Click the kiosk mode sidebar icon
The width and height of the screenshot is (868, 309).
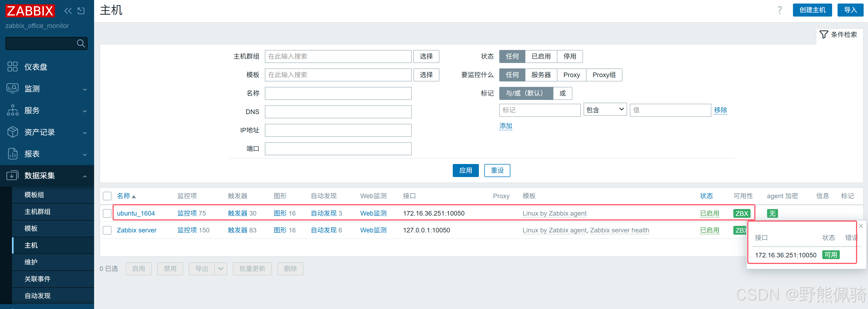pyautogui.click(x=81, y=11)
